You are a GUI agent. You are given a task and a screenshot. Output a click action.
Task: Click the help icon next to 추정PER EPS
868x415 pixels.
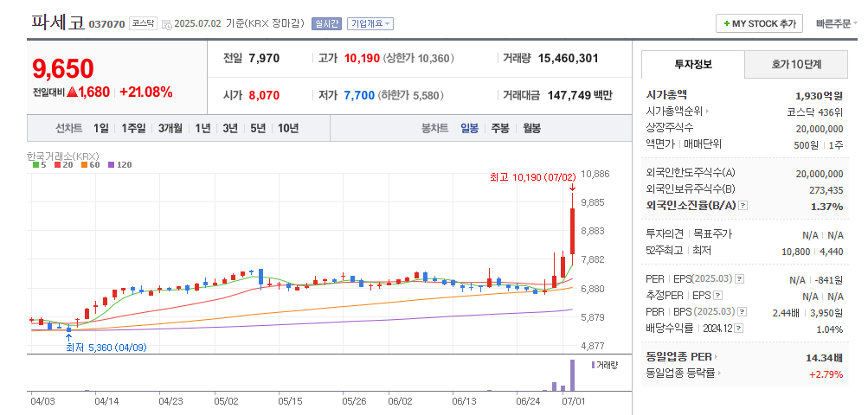[718, 296]
